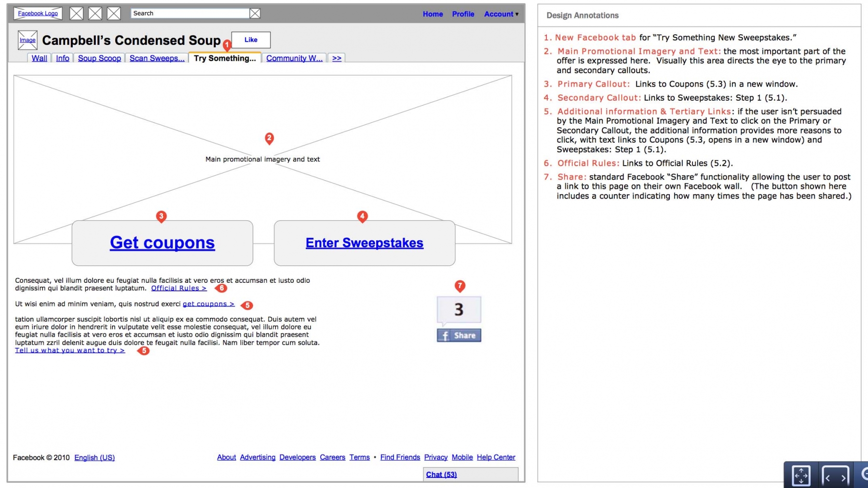Switch to the Community W... tab
The width and height of the screenshot is (868, 488).
[x=294, y=58]
